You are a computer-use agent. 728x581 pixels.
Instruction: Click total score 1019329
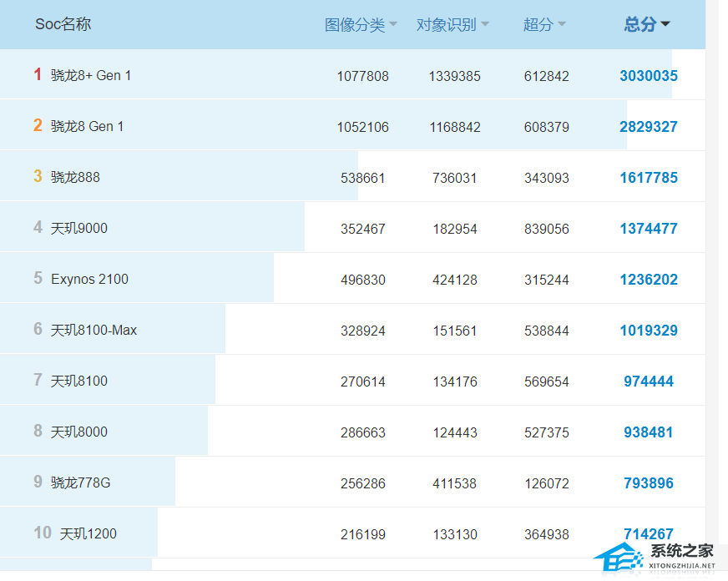(649, 331)
